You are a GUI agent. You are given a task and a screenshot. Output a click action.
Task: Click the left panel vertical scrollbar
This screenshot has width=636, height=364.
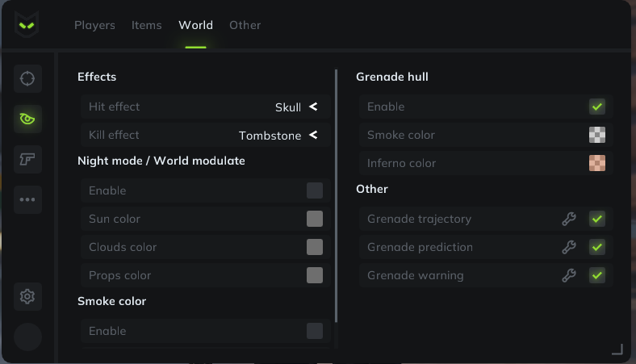click(337, 196)
